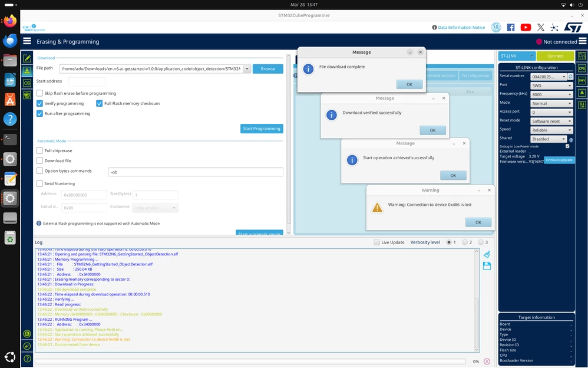Viewport: 588px width, 368px height.
Task: Set verbosity level to 3
Action: point(481,242)
